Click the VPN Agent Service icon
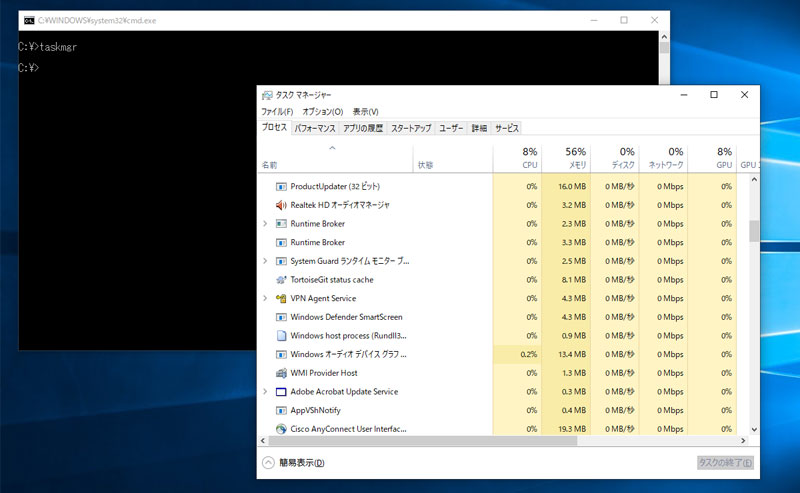Image resolution: width=800 pixels, height=493 pixels. pyautogui.click(x=281, y=299)
